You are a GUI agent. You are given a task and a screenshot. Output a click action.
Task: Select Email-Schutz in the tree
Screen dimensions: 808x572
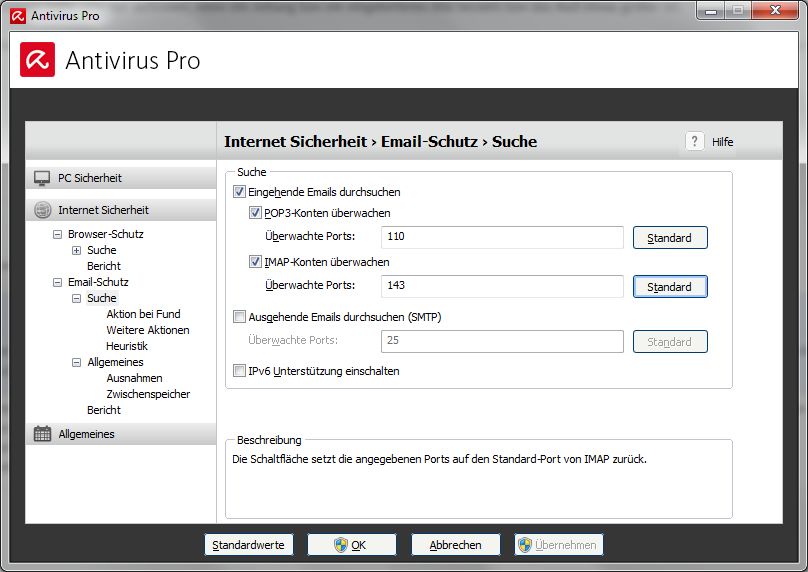point(98,282)
